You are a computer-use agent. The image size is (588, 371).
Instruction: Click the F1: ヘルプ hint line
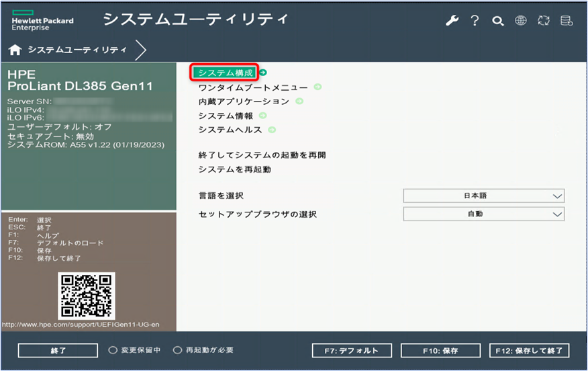[x=34, y=235]
